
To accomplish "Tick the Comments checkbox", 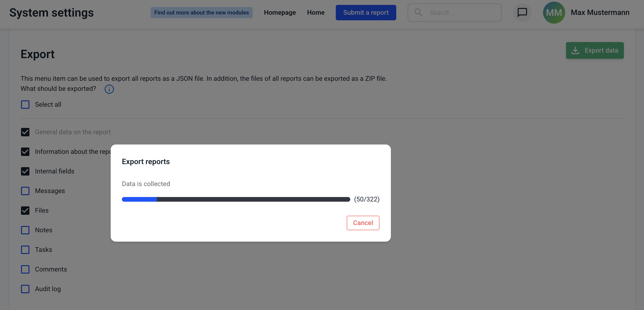I will [x=25, y=269].
